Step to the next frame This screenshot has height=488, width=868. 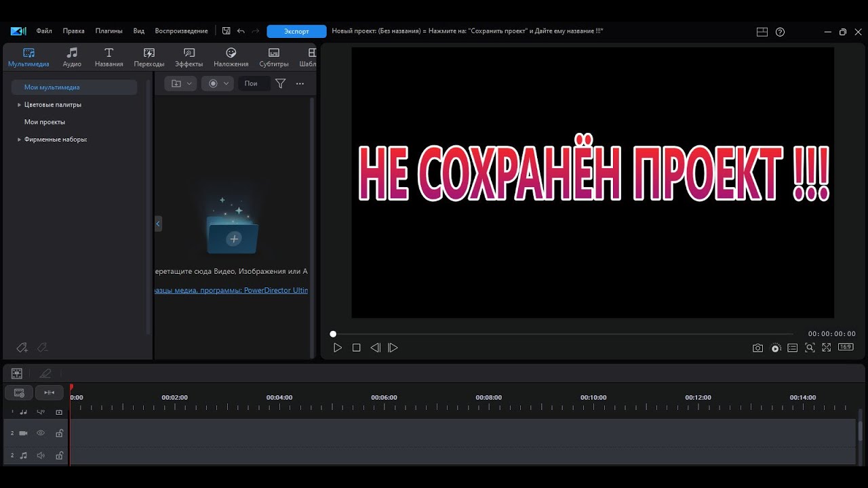coord(393,348)
